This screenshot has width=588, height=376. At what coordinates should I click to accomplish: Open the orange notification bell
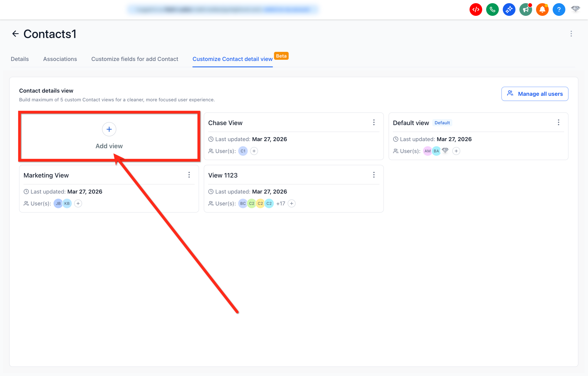click(x=542, y=9)
